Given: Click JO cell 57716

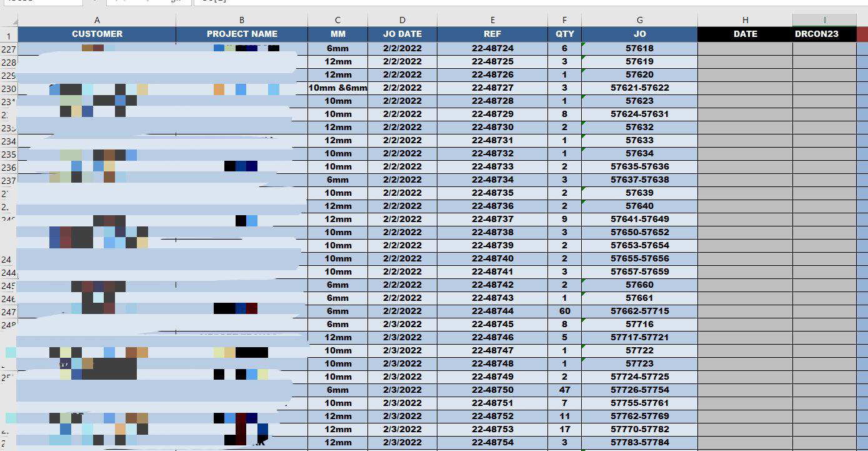Looking at the screenshot, I should coord(639,324).
